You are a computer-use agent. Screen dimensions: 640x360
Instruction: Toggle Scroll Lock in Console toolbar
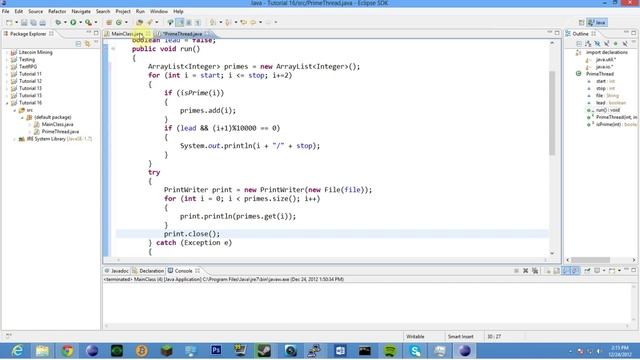[557, 271]
